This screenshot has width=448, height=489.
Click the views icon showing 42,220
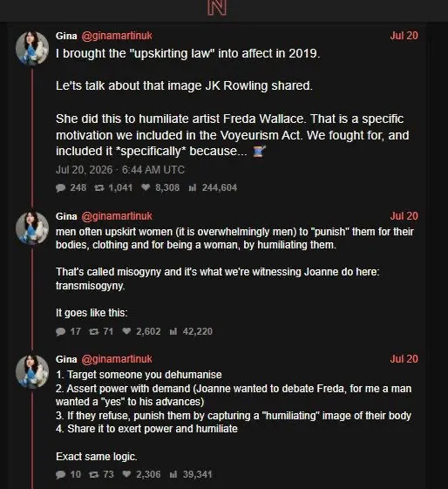coord(173,331)
